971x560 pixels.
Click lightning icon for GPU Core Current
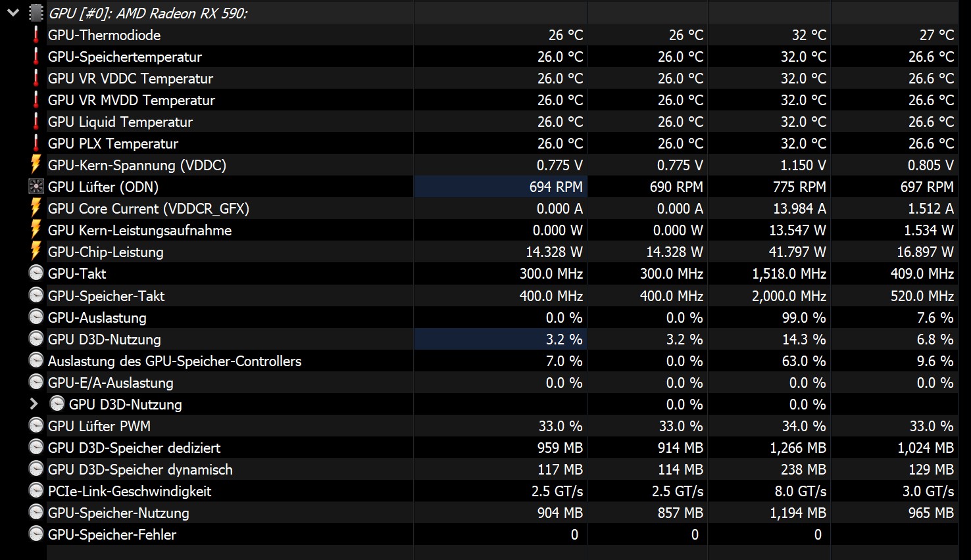click(x=36, y=208)
